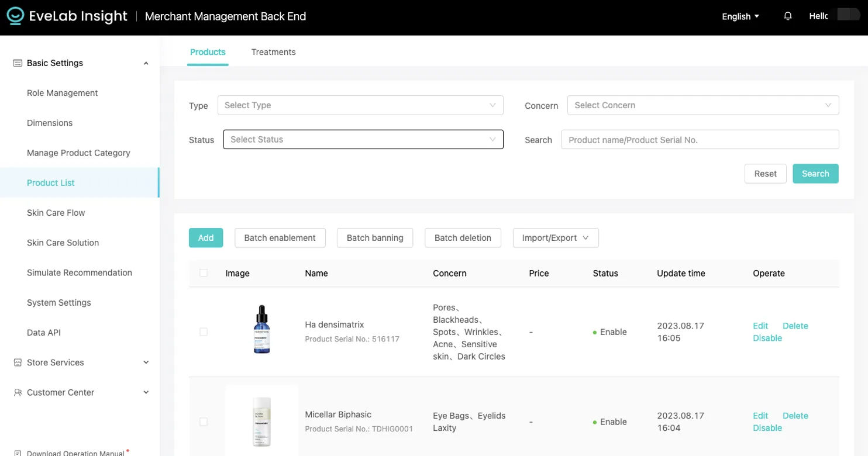Viewport: 868px width, 456px height.
Task: Click Batch deletion button
Action: (463, 238)
